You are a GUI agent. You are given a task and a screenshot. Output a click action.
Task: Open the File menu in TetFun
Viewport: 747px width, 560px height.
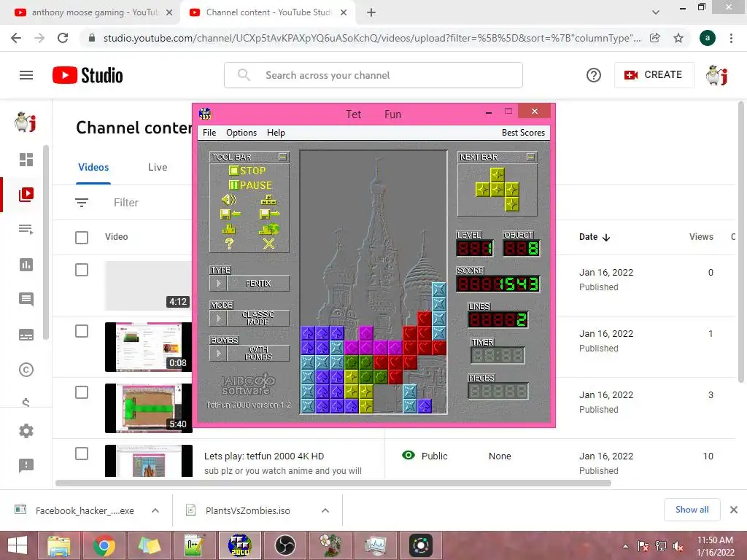[209, 133]
